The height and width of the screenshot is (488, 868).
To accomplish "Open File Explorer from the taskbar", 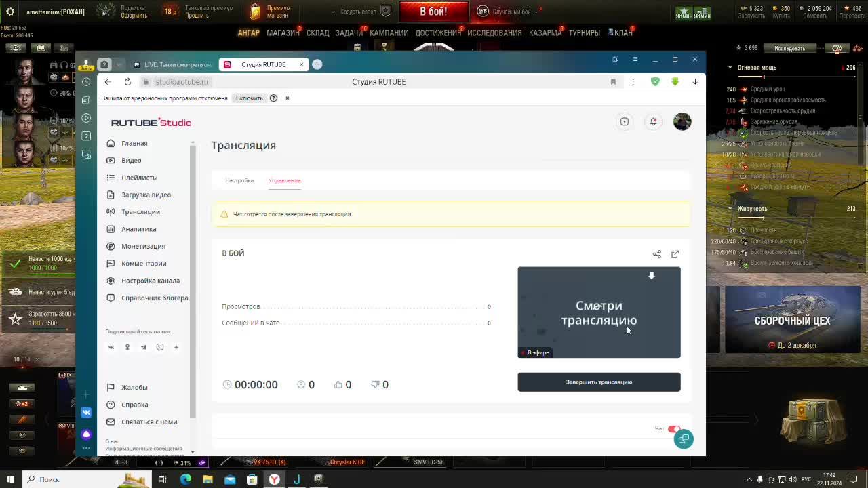I will click(x=208, y=479).
